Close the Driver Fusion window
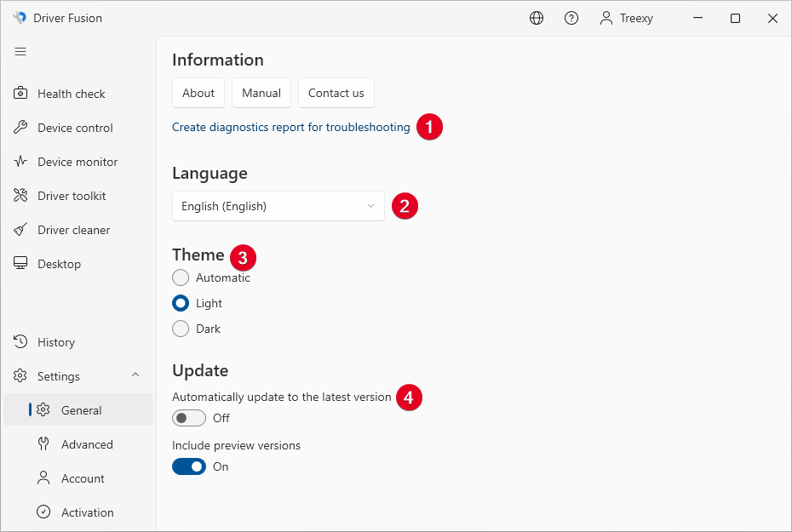 pos(772,18)
